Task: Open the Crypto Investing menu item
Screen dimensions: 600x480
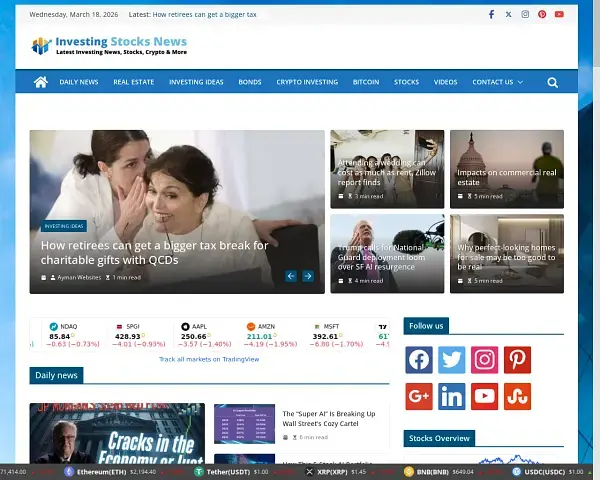Action: tap(307, 82)
